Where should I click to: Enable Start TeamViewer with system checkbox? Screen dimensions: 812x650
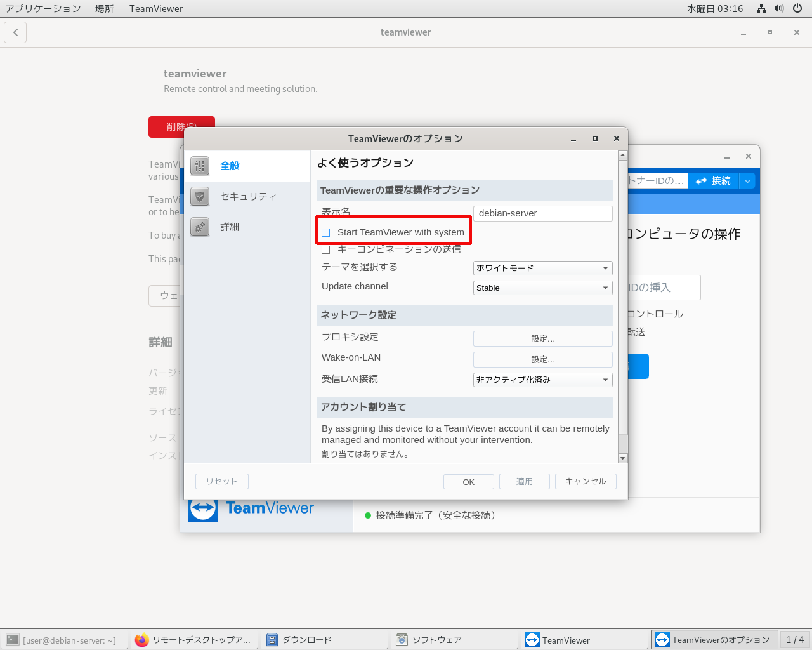click(326, 232)
